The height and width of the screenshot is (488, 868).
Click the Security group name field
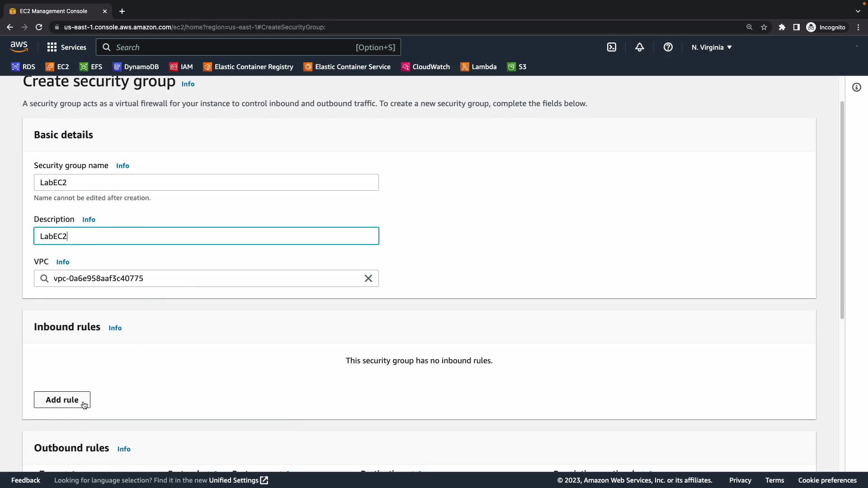point(206,183)
